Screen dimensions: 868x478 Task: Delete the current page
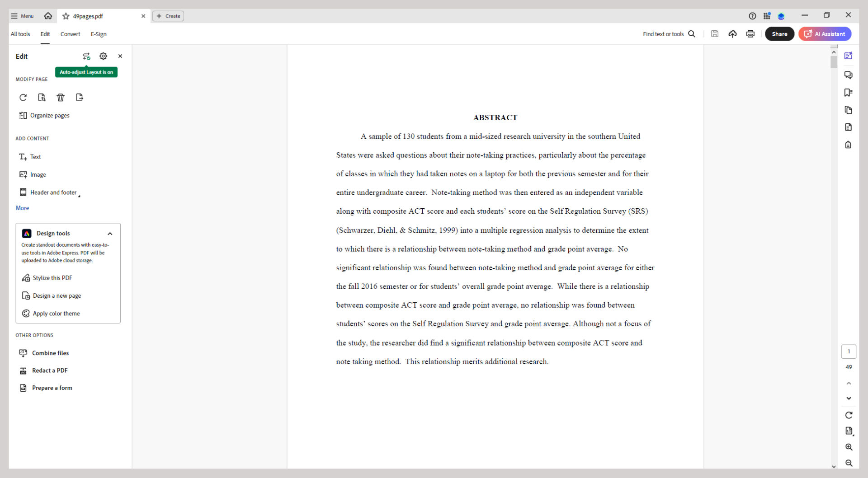tap(61, 97)
